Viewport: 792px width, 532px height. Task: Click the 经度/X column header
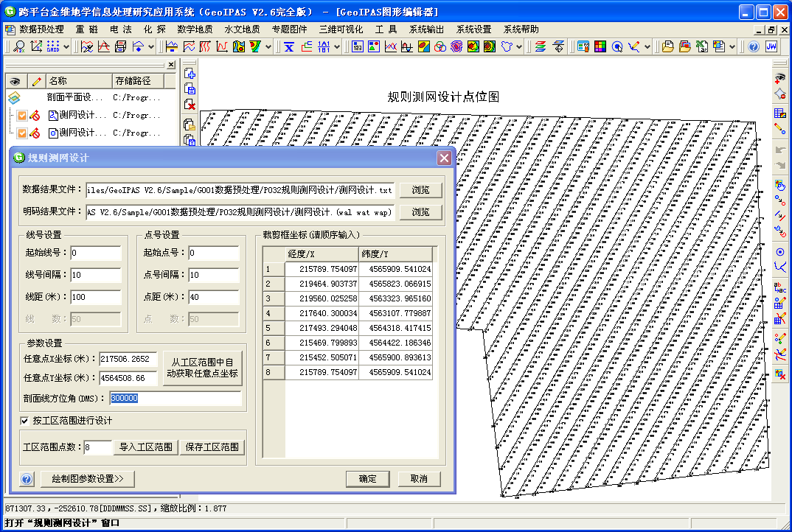point(322,254)
